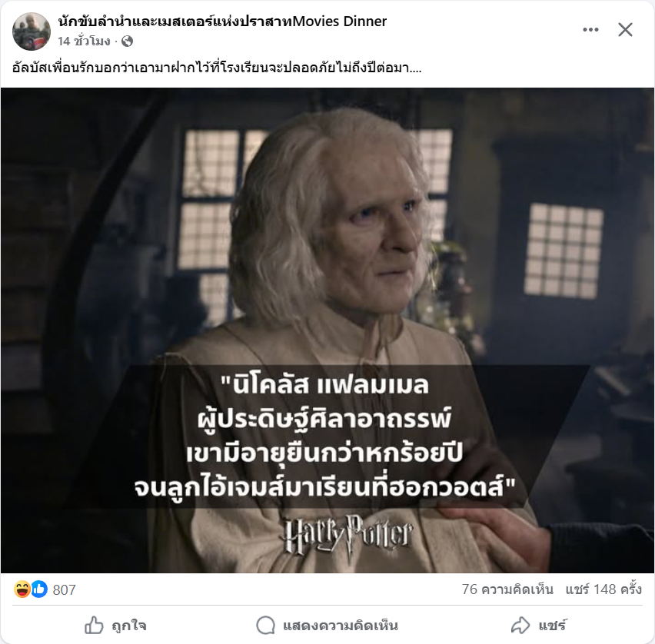655x644 pixels.
Task: Click the แสดงความคิดเห็น comment button label
Action: pos(340,626)
